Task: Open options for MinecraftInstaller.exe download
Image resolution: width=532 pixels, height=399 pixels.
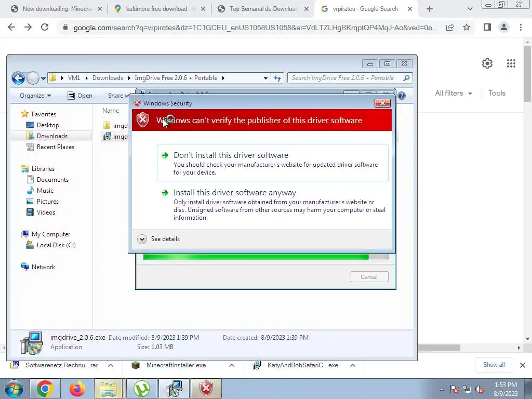Action: click(x=232, y=365)
